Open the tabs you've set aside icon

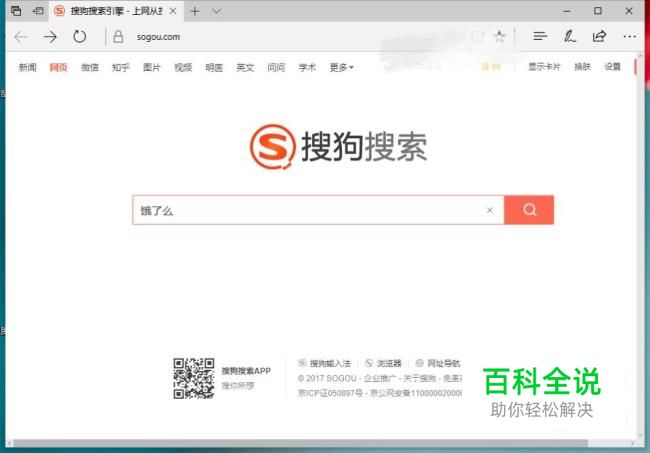click(16, 11)
